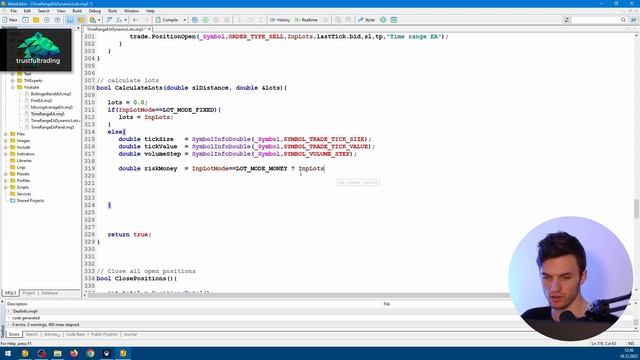This screenshot has width=640, height=360.
Task: Open the Build menu
Action: (77, 11)
